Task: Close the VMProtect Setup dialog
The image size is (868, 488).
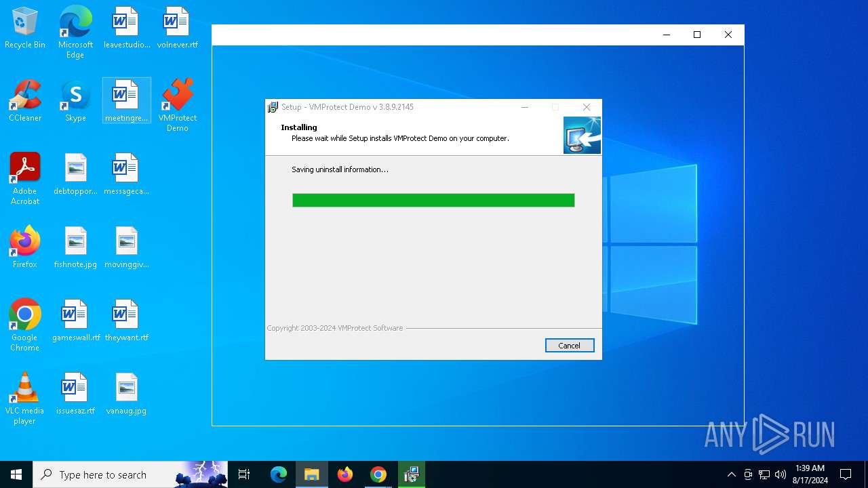Action: (587, 107)
